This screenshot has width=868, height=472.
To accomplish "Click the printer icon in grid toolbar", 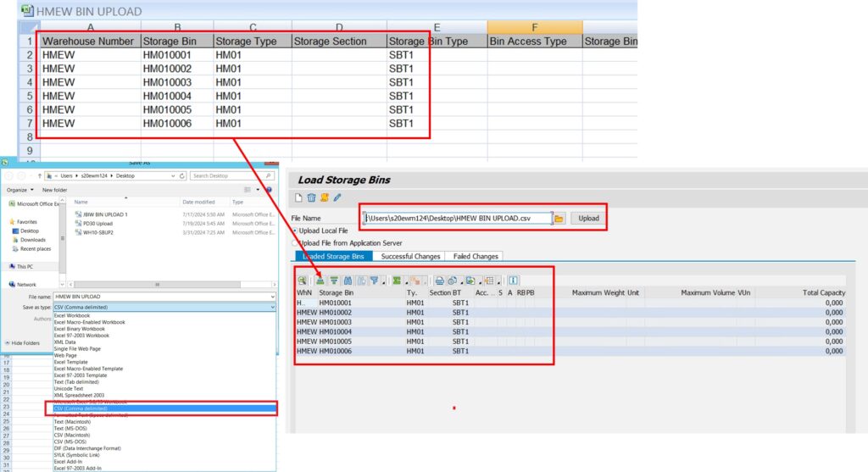I will [x=440, y=280].
